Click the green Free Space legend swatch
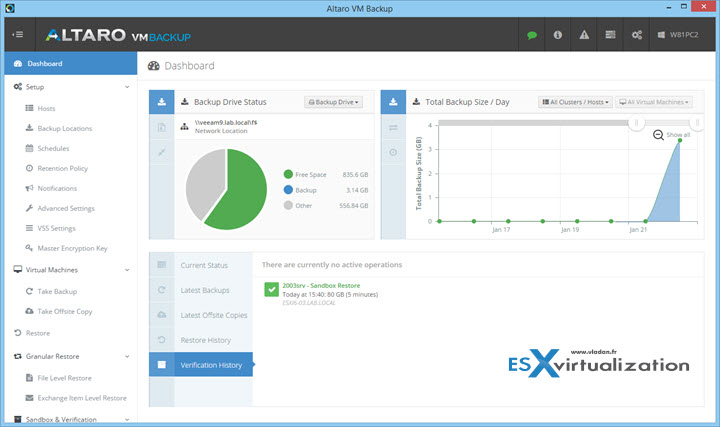The image size is (720, 427). pyautogui.click(x=288, y=174)
